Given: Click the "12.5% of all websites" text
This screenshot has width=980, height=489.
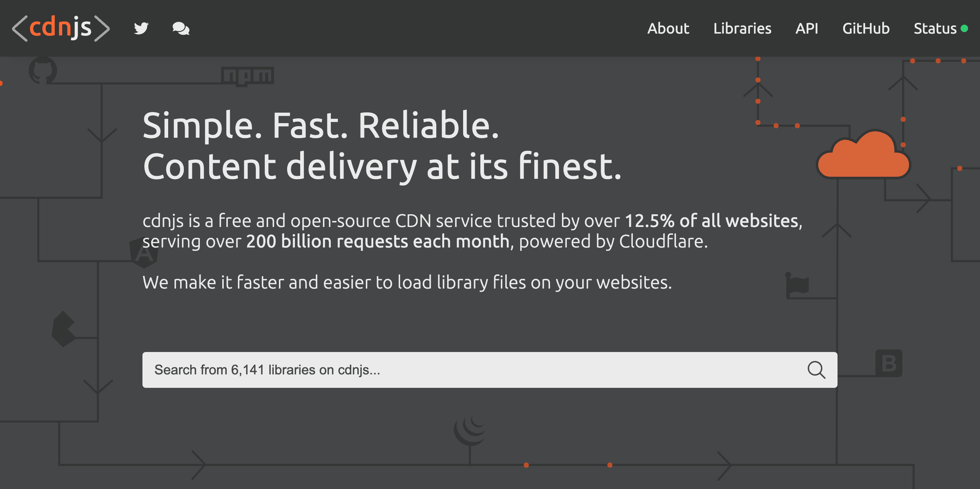Looking at the screenshot, I should tap(712, 221).
